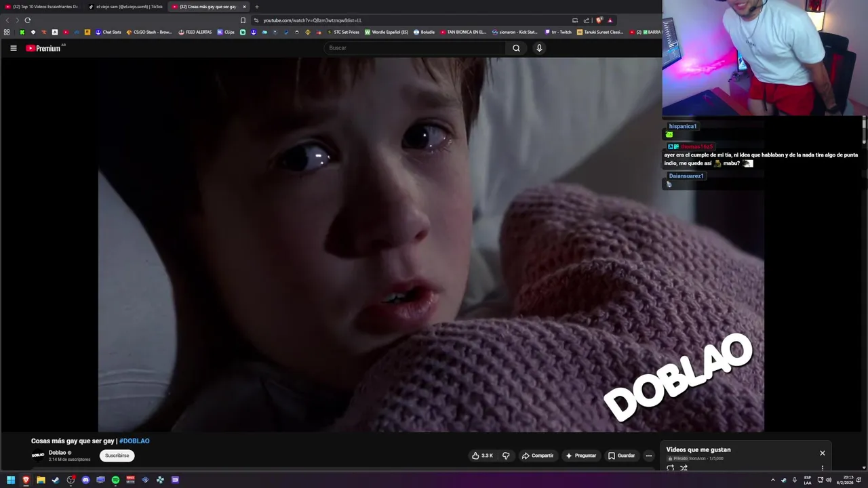868x488 pixels.
Task: Open the sionaron Kick Stat bookmark
Action: tap(515, 32)
